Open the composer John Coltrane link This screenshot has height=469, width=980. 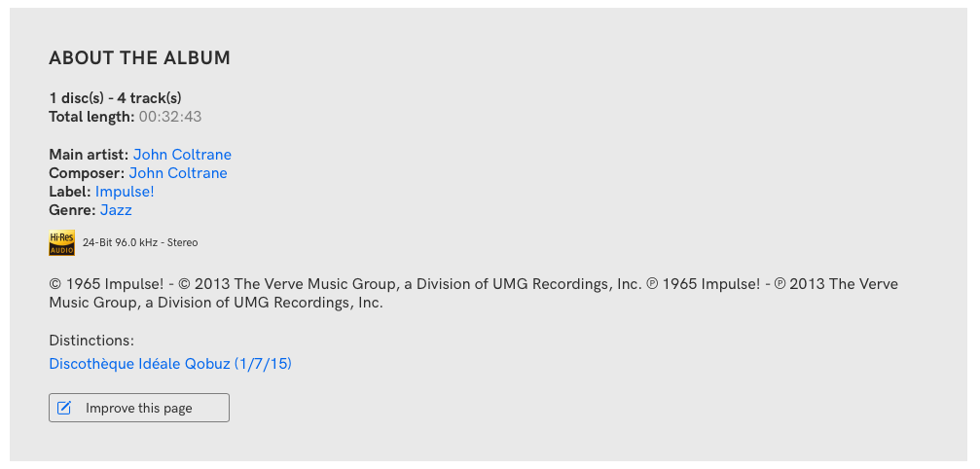point(178,173)
